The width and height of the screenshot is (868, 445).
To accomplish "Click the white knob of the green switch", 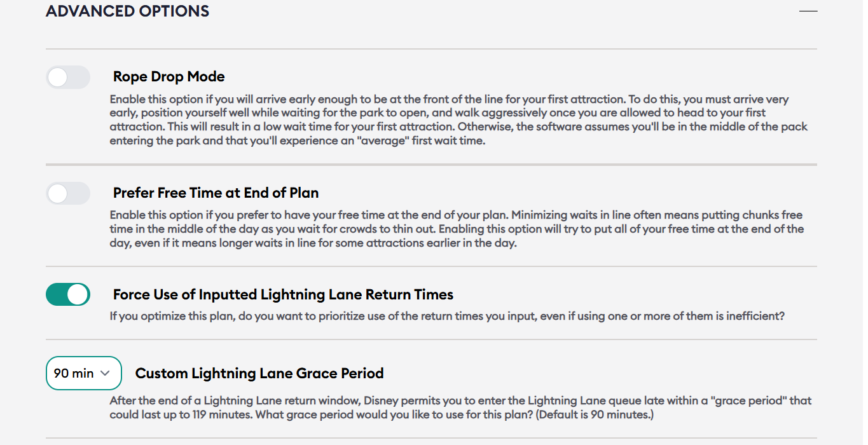I will (x=78, y=295).
